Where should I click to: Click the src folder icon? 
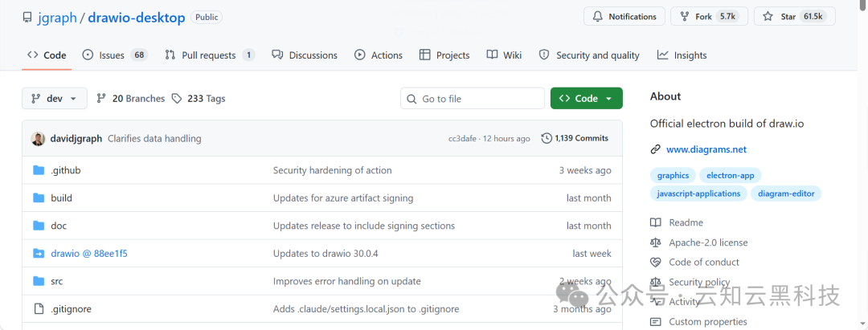coord(39,281)
